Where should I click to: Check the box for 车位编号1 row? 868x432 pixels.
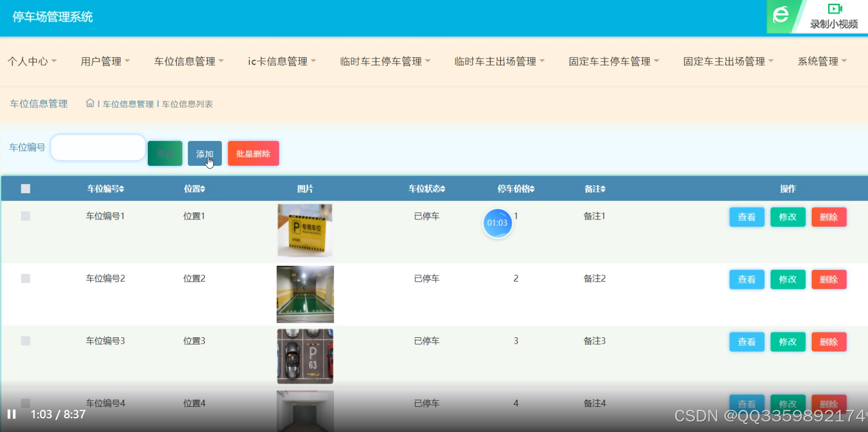tap(25, 216)
